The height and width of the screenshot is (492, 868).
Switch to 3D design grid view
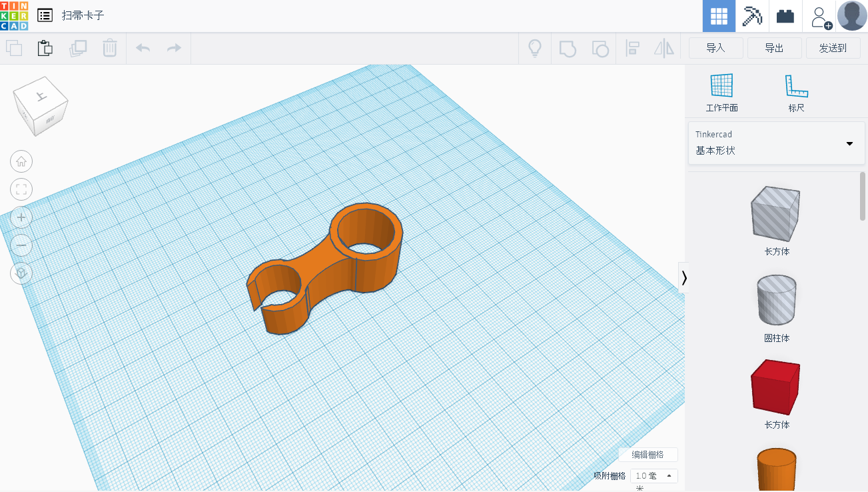pos(719,16)
